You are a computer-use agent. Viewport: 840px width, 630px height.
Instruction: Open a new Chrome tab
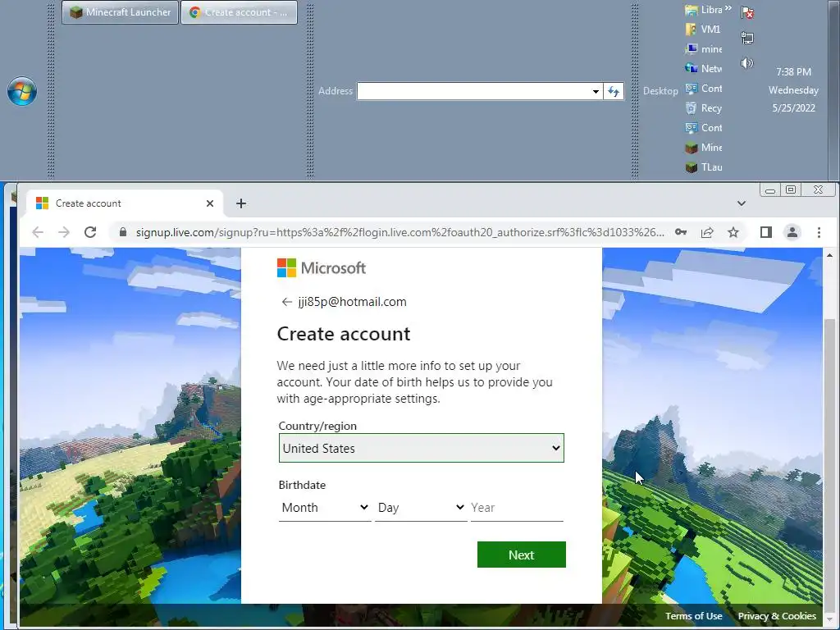pos(241,203)
